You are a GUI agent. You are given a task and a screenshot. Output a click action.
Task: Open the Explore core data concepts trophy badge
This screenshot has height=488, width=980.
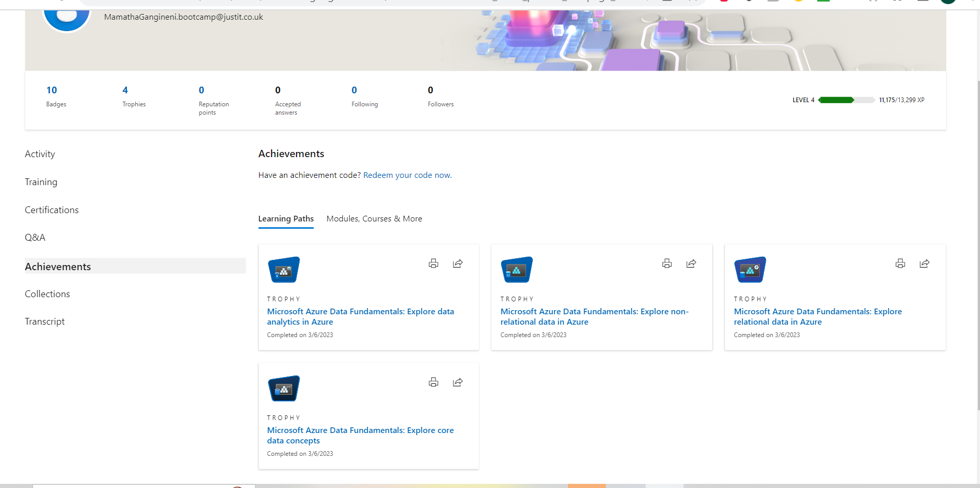[x=283, y=388]
